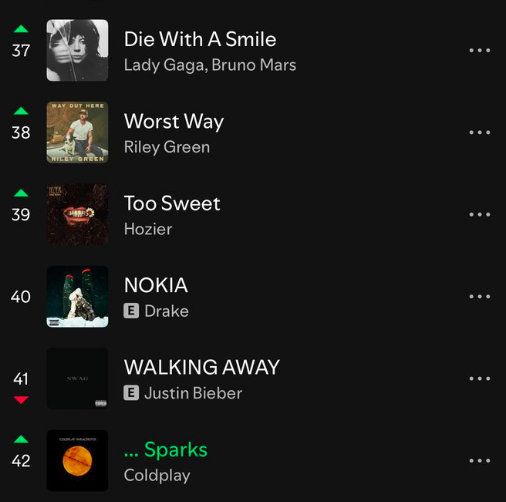Viewport: 506px width, 502px height.
Task: Click the explicit badge beside Justin Bieber
Action: click(x=131, y=393)
